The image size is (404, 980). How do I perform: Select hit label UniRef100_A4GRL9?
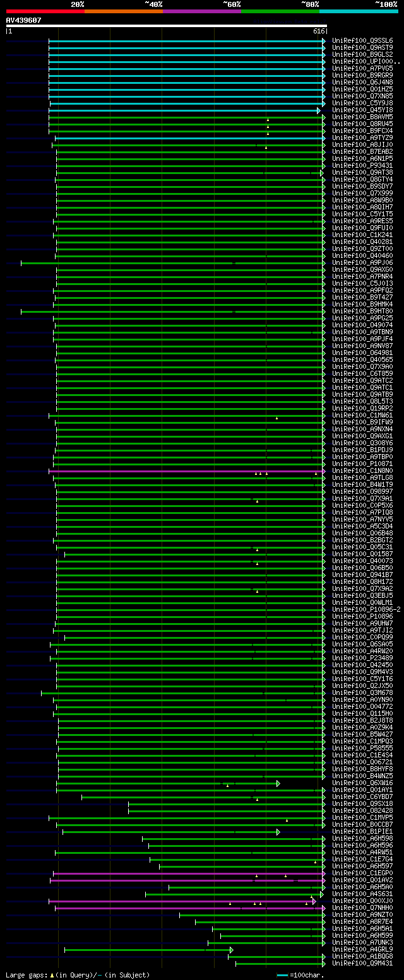click(x=362, y=950)
